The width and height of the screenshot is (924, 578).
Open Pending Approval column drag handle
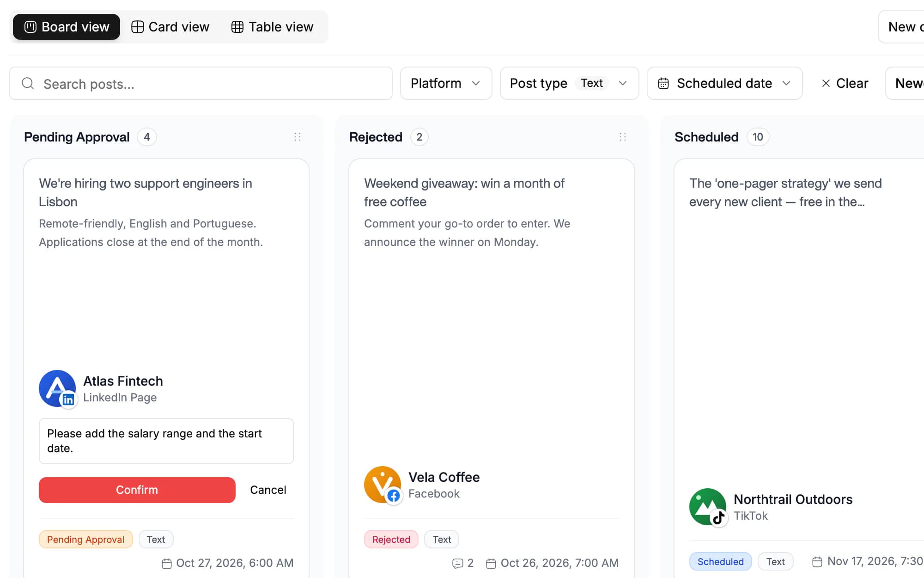click(x=298, y=137)
